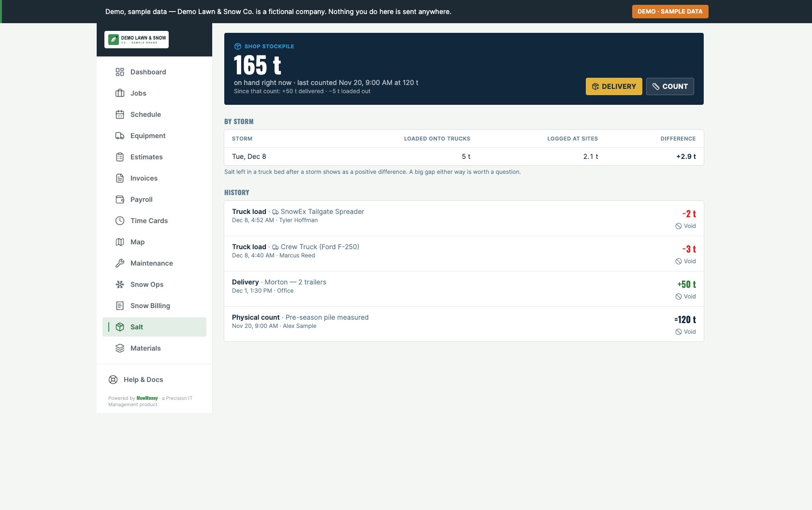Click the Help & Docs lifebuoy icon
This screenshot has height=510, width=812.
coord(113,380)
